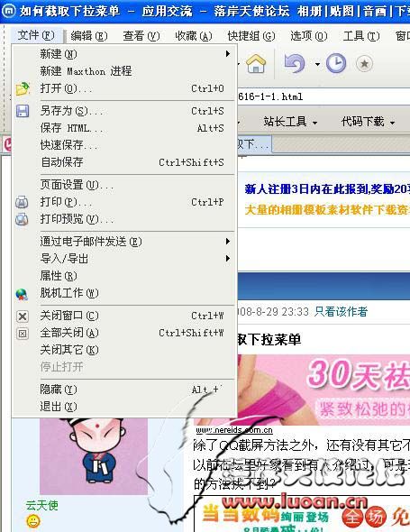Click the folder icon beside 打开(O)

pyautogui.click(x=23, y=88)
